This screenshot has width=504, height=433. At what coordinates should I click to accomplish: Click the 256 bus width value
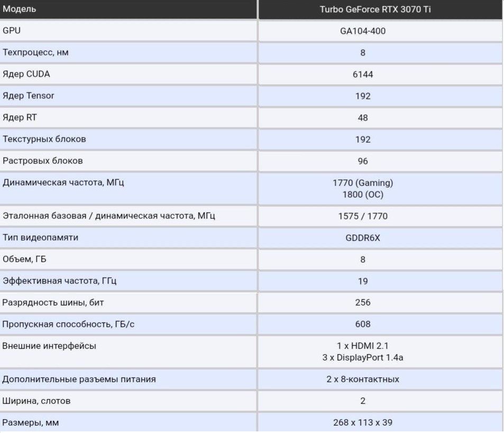362,303
